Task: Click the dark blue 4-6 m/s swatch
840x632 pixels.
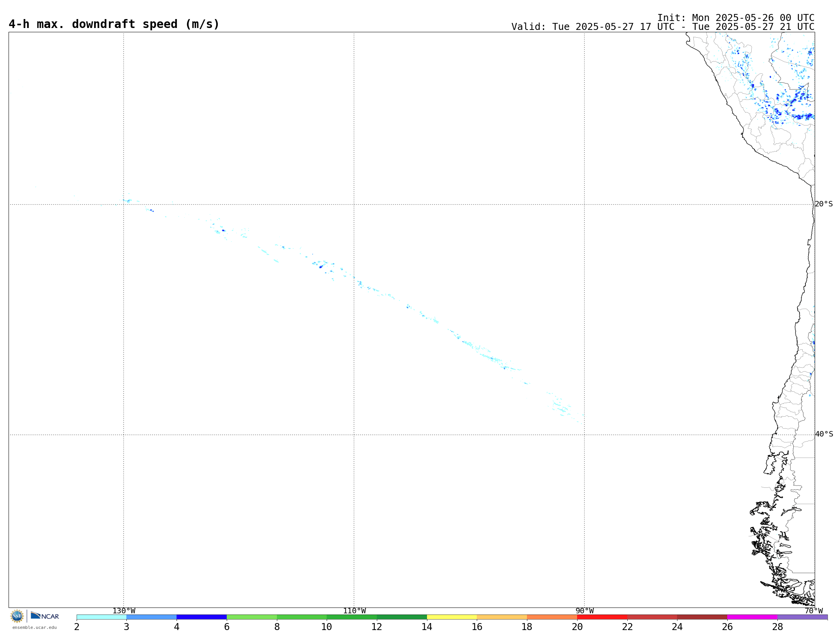Action: click(201, 617)
